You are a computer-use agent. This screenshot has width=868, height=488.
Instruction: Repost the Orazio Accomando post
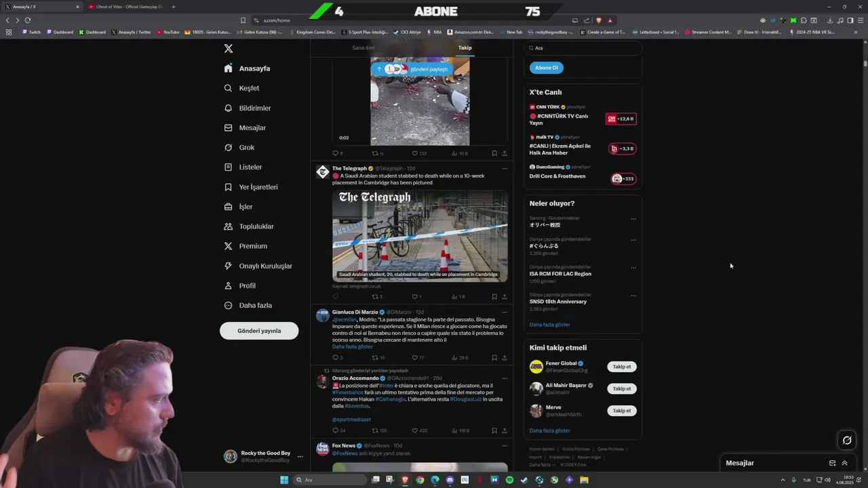[375, 430]
